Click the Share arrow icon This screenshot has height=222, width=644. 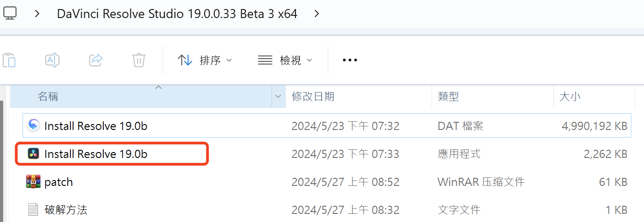(96, 60)
